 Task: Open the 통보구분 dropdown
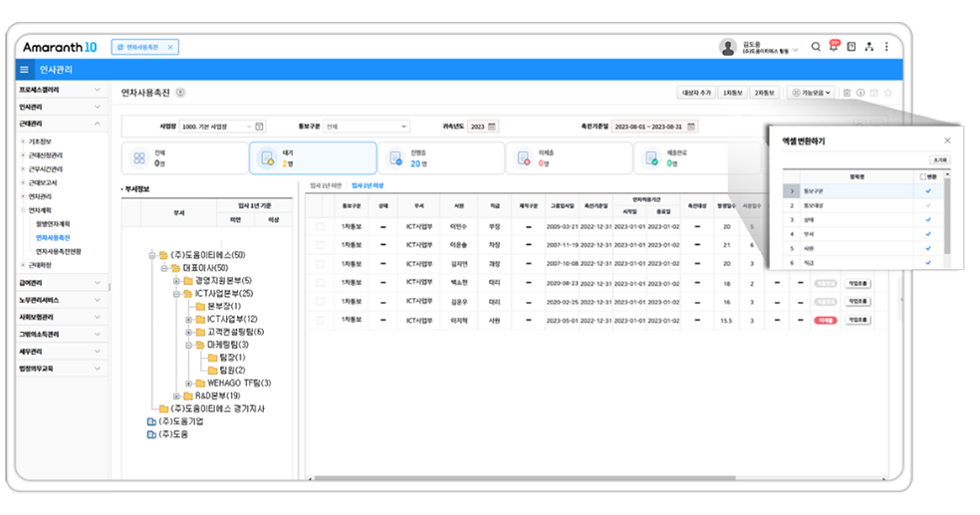[367, 127]
